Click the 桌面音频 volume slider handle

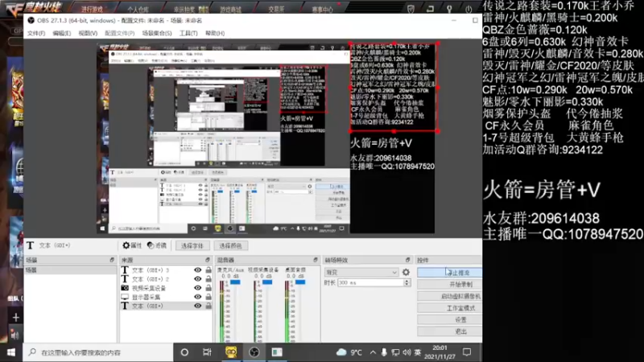(300, 282)
